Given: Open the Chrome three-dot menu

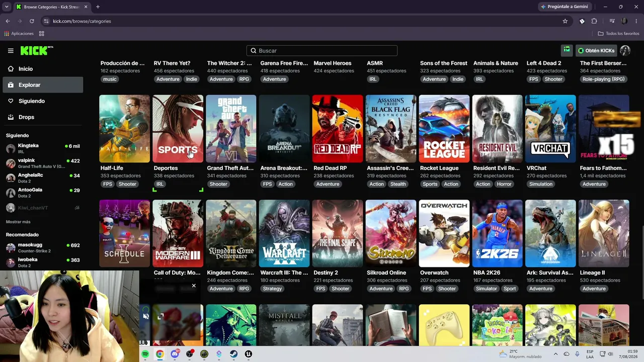Looking at the screenshot, I should pos(636,21).
